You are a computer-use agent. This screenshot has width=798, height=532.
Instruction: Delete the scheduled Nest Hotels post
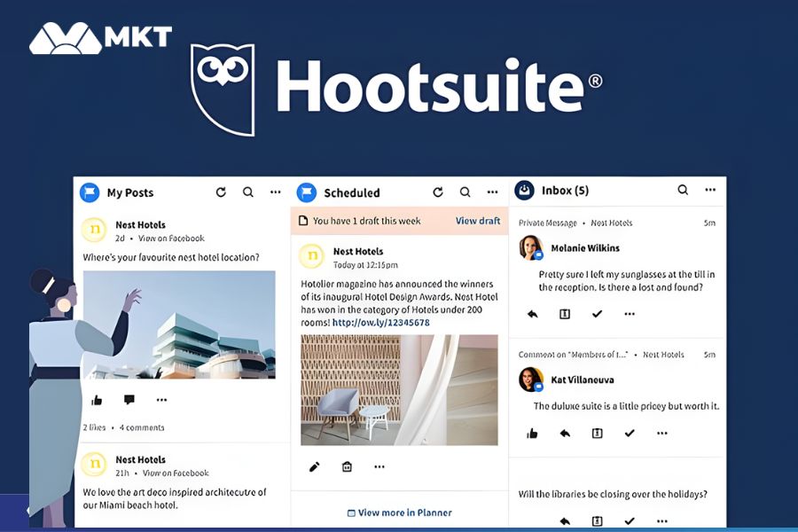pyautogui.click(x=347, y=466)
